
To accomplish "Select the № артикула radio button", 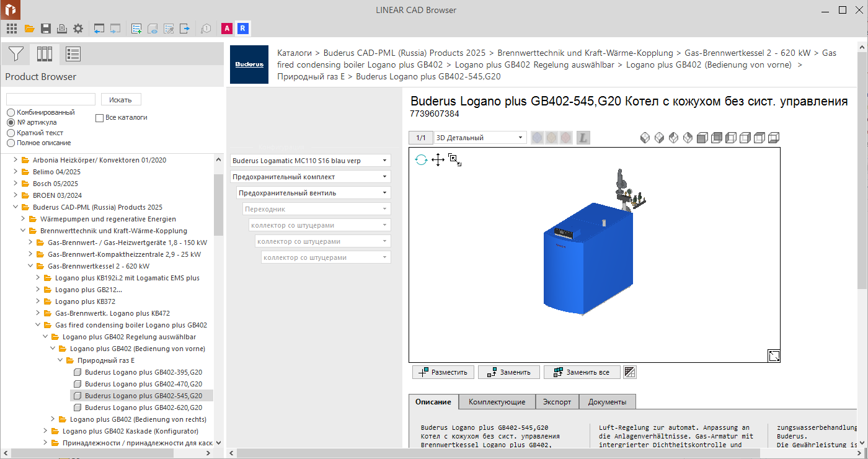I will pos(11,123).
